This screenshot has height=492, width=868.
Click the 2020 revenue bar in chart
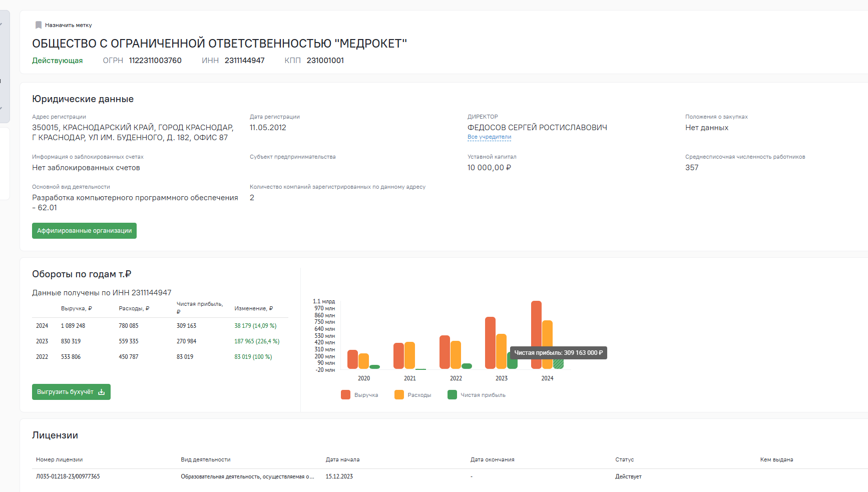tap(352, 359)
